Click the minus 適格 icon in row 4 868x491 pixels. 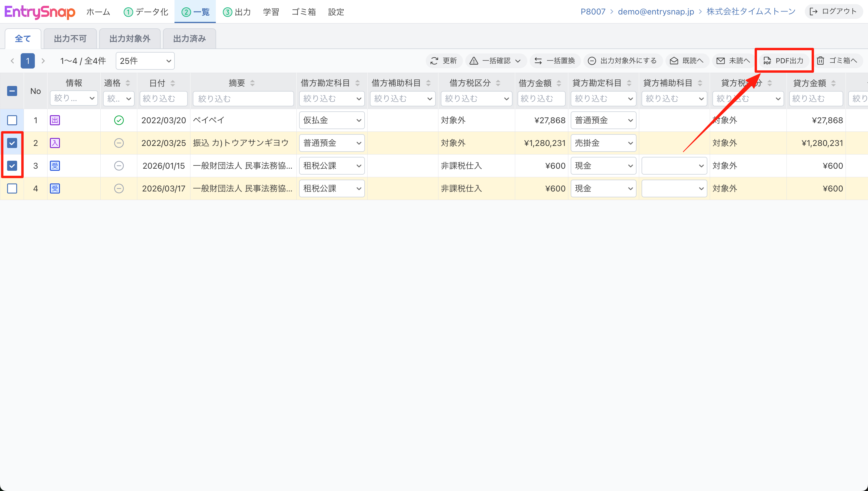click(119, 188)
